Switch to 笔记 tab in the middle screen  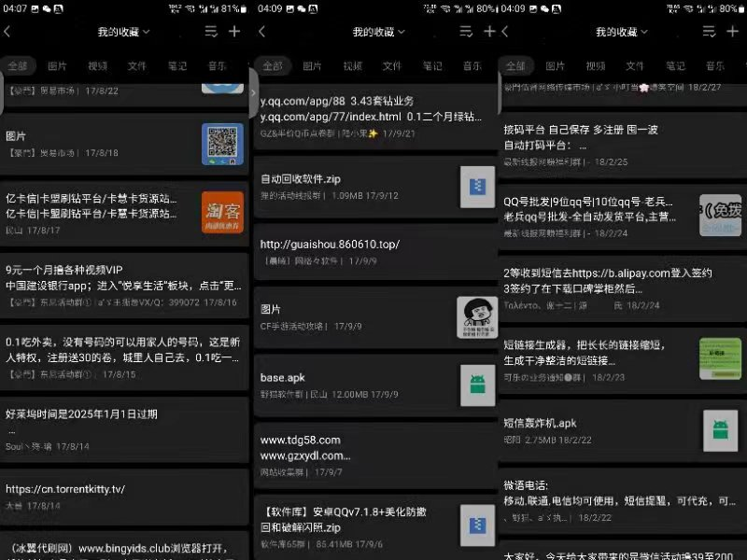point(432,66)
